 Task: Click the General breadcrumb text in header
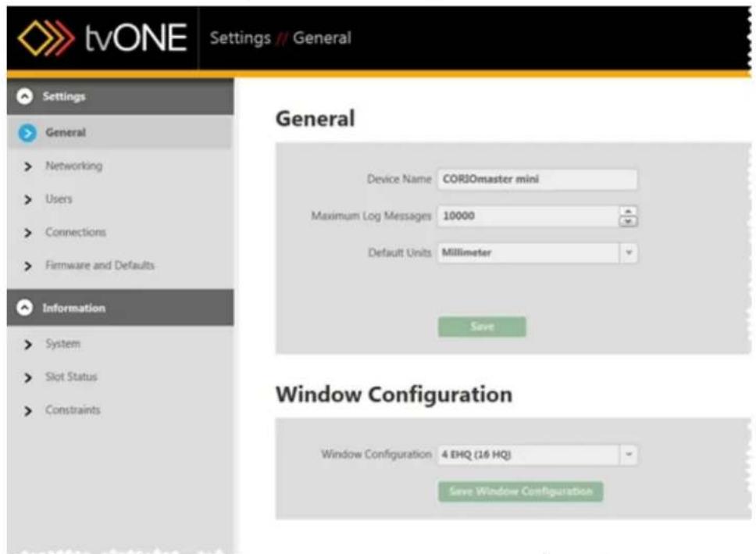coord(322,38)
